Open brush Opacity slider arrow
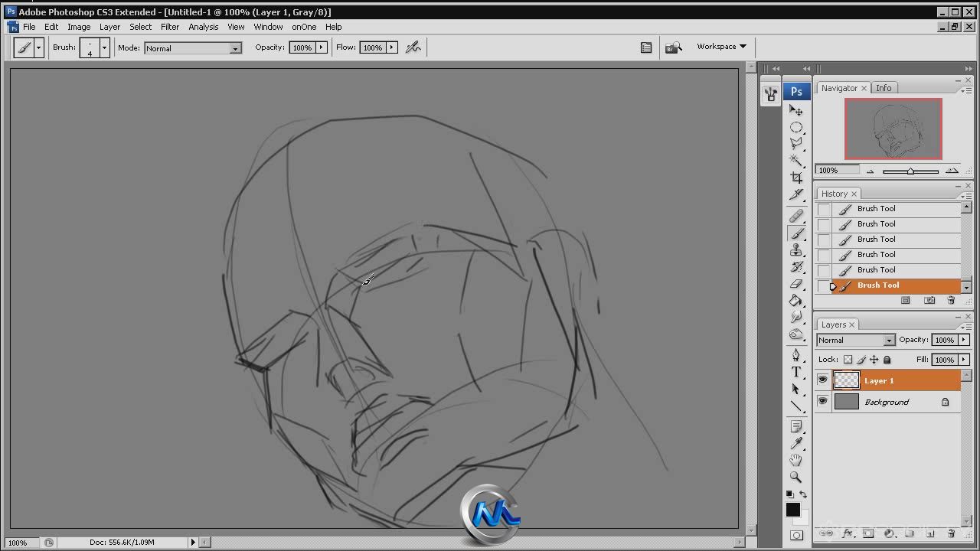Viewport: 980px width, 551px height. (x=322, y=47)
